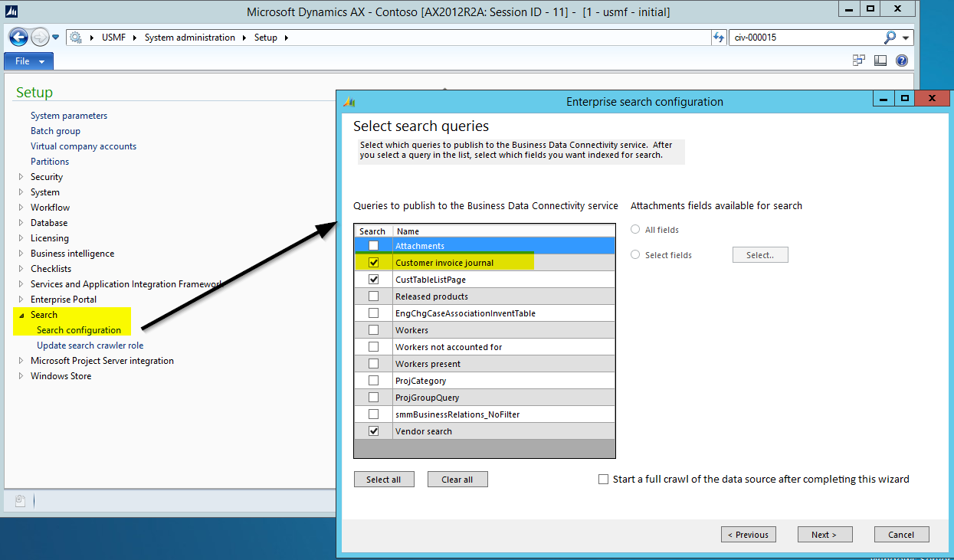Click the address bar home gear icon
The image size is (954, 560).
(76, 38)
